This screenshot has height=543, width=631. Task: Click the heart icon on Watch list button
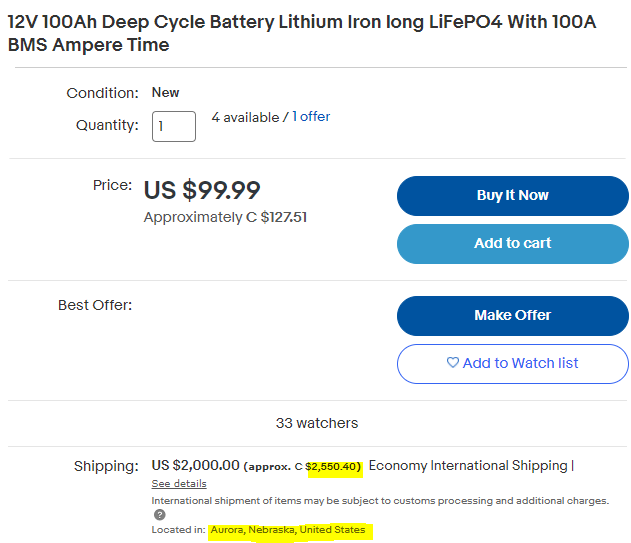point(453,362)
